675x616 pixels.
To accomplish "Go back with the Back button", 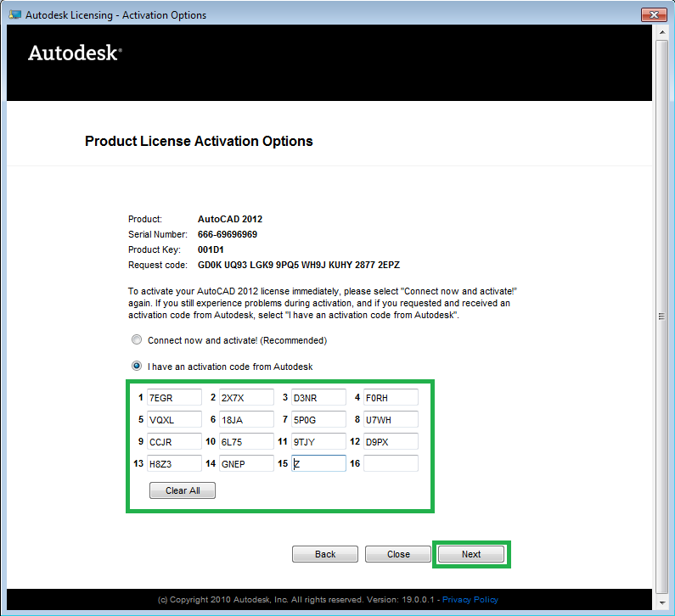I will [x=325, y=554].
